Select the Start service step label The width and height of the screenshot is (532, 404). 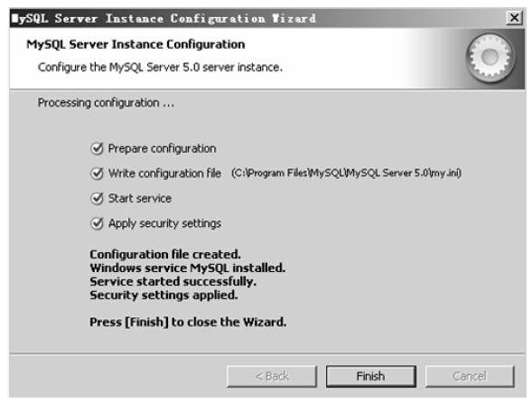click(140, 198)
